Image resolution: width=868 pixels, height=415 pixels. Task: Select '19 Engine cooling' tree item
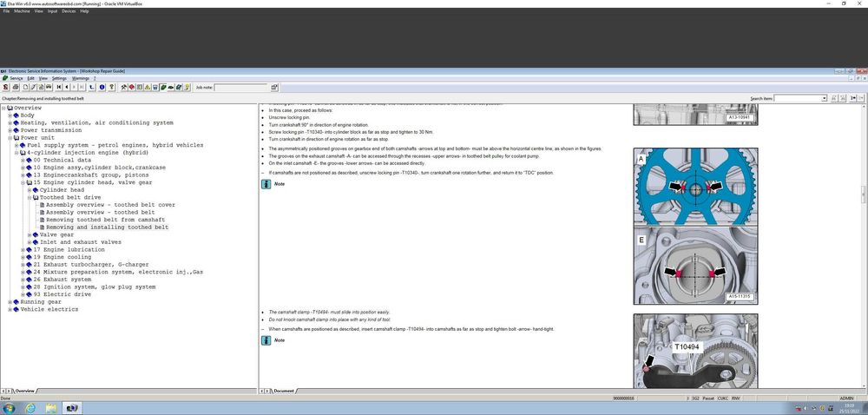tap(62, 257)
